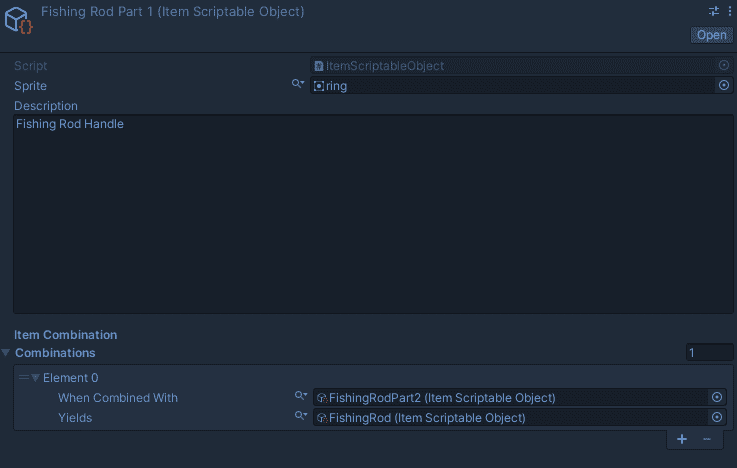Click the search icon beside Sprite label
Image resolution: width=737 pixels, height=468 pixels.
click(298, 85)
